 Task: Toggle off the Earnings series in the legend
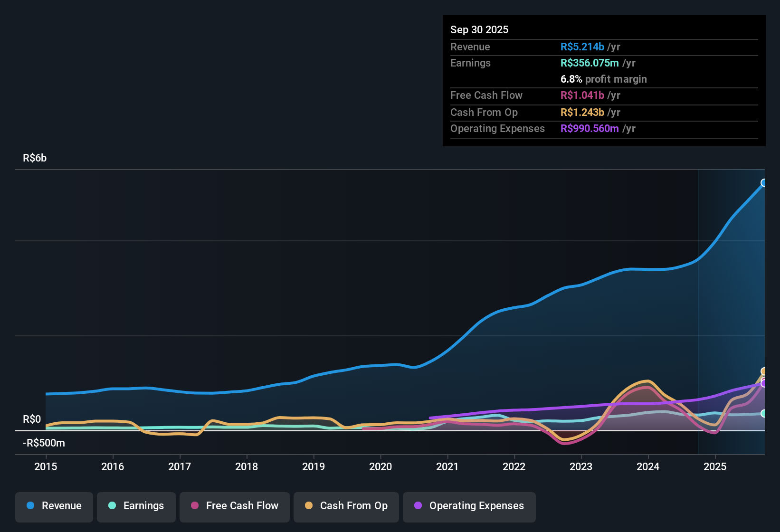(136, 506)
